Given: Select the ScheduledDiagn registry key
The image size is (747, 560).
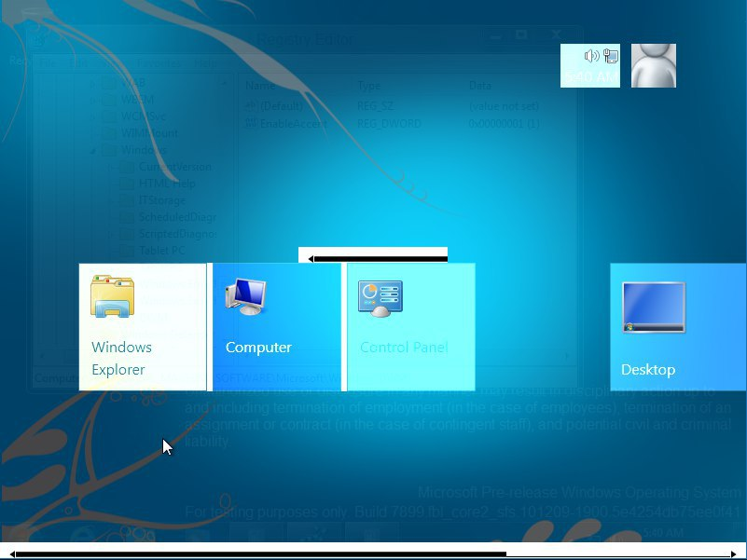Looking at the screenshot, I should tap(178, 217).
